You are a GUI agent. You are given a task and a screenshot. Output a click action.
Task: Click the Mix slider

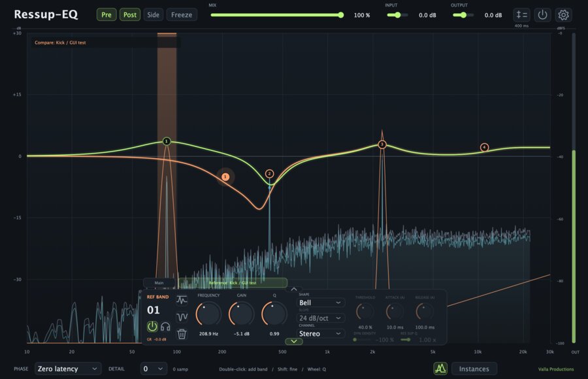[277, 15]
